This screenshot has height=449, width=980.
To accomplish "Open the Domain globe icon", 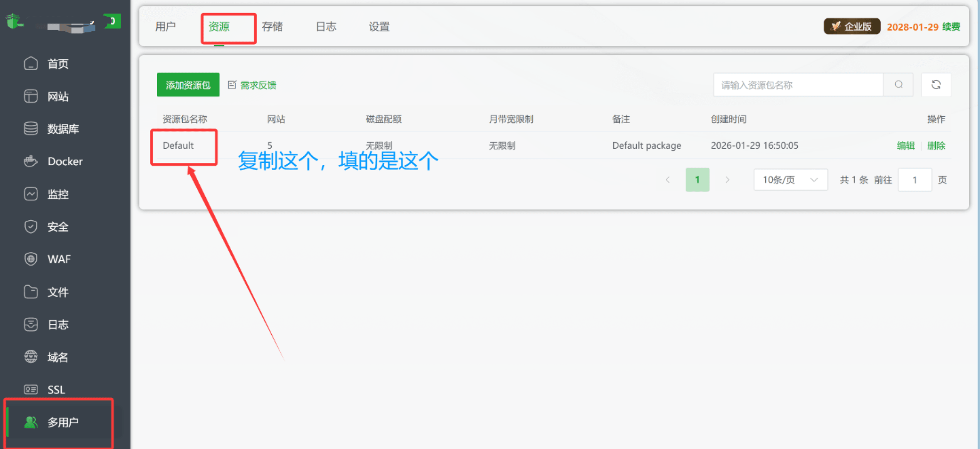I will coord(31,357).
